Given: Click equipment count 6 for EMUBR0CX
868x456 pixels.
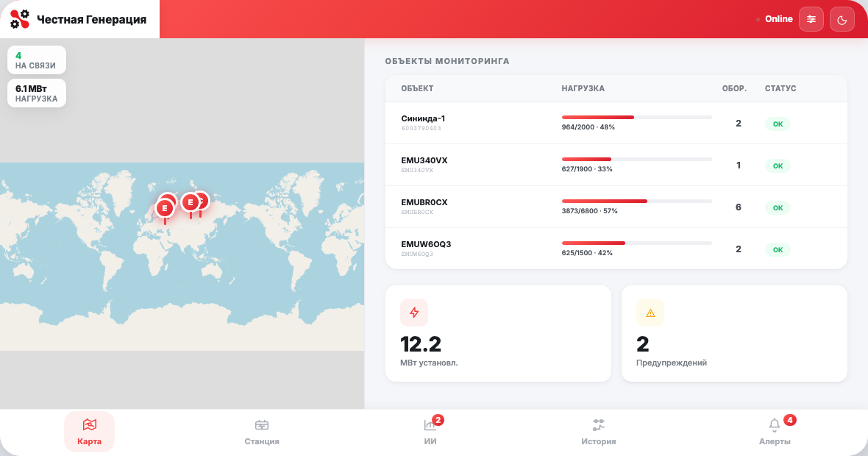Looking at the screenshot, I should pos(739,207).
